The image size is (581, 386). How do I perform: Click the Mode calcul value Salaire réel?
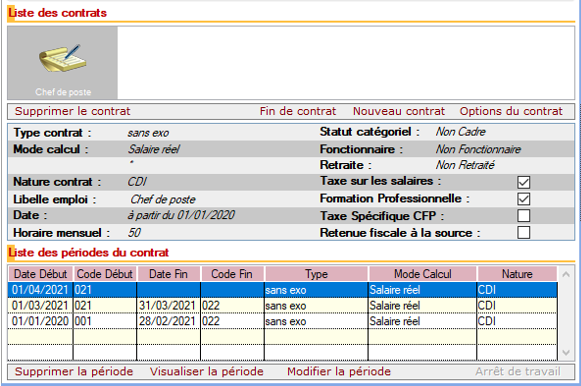click(154, 149)
